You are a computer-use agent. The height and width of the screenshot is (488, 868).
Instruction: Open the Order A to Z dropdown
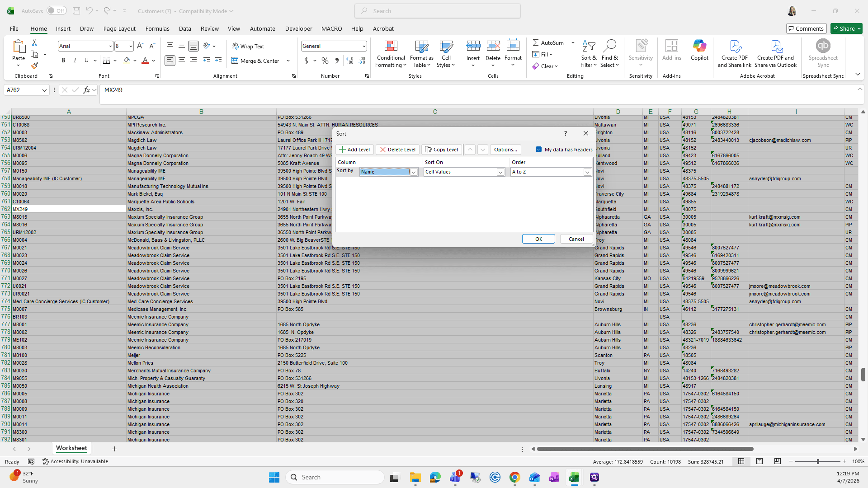point(587,172)
